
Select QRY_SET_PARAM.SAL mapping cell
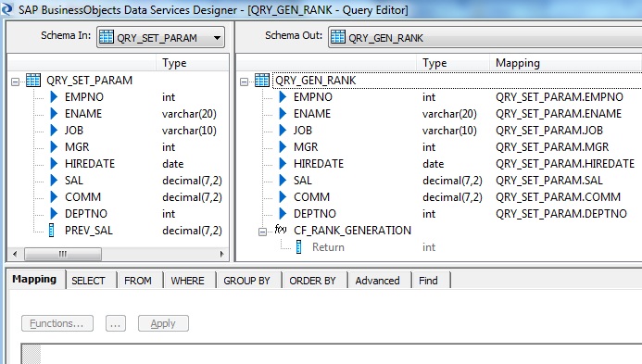[549, 181]
